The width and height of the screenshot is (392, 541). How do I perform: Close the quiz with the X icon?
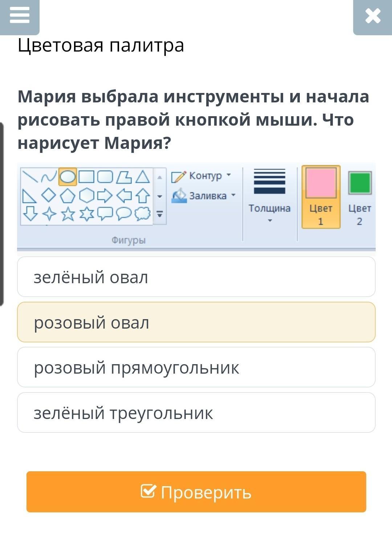point(373,16)
